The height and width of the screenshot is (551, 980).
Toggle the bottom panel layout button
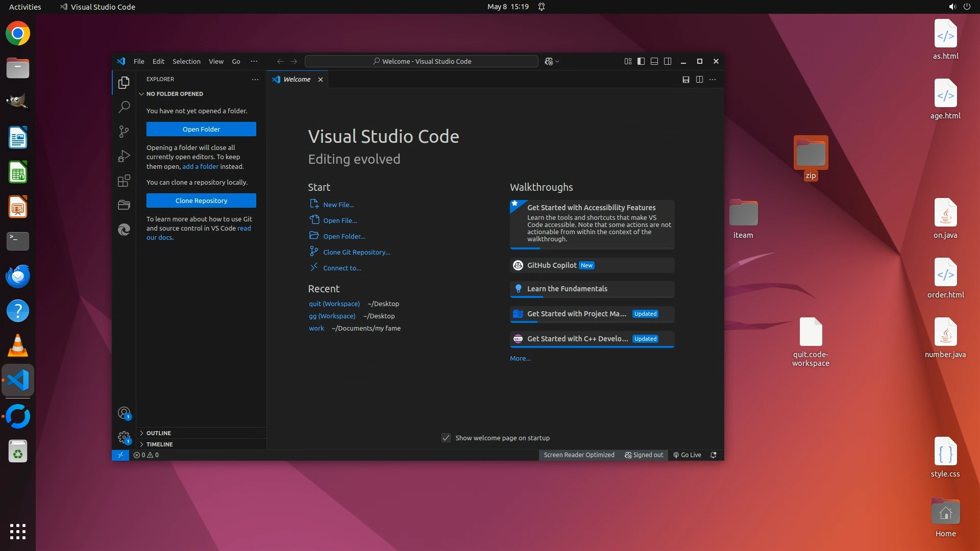point(654,61)
